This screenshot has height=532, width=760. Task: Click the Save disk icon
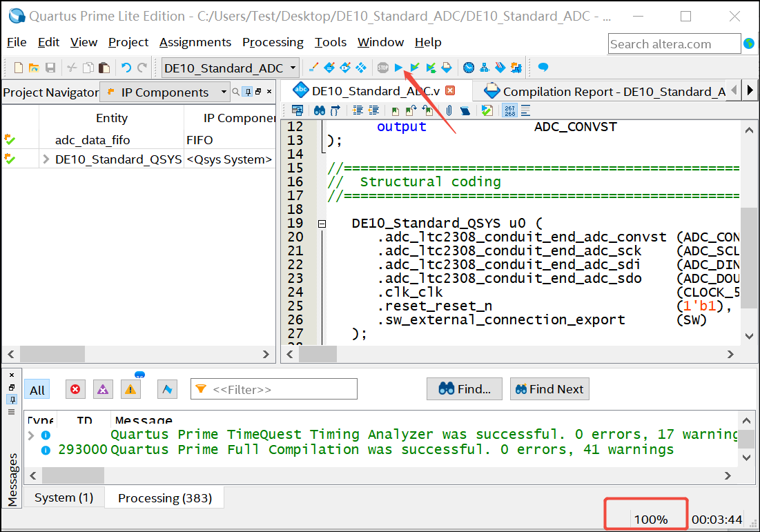point(50,68)
